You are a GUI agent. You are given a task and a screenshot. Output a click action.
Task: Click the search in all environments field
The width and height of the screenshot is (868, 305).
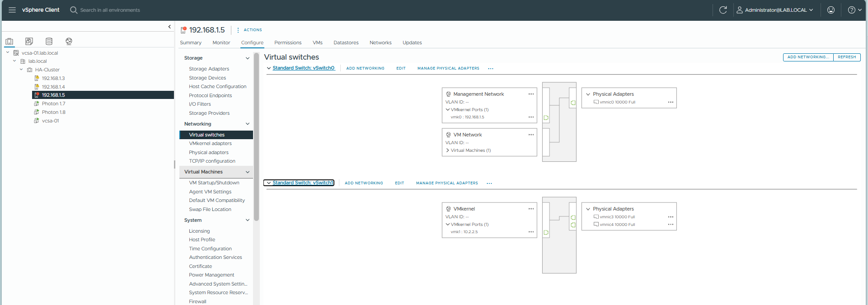110,10
